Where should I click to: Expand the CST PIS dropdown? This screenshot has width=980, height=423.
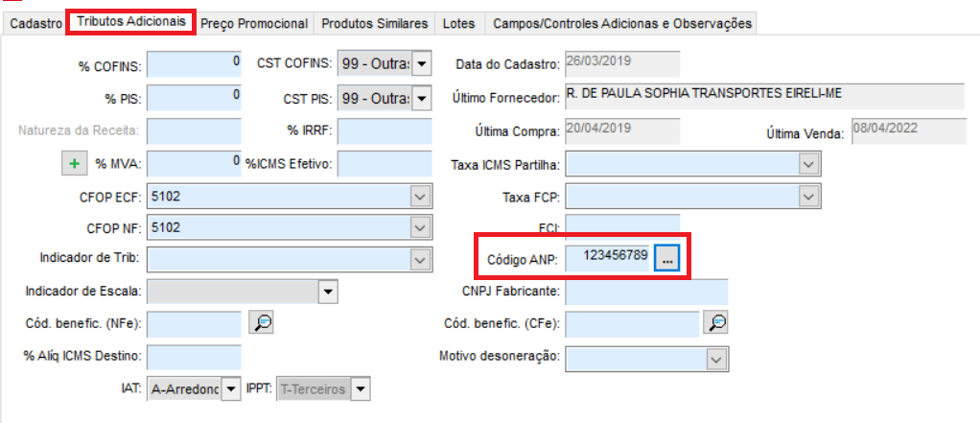(422, 98)
